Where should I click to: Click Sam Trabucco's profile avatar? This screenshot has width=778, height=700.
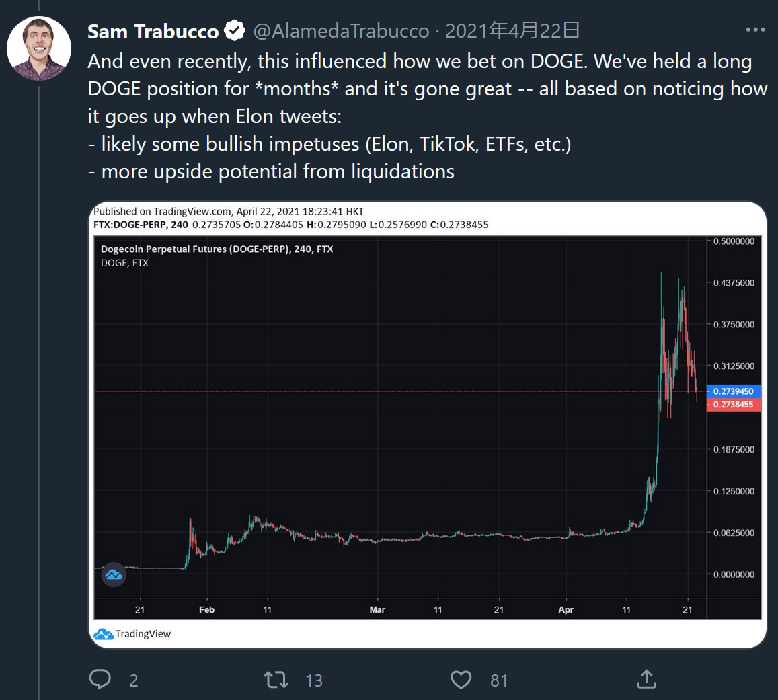pos(39,48)
